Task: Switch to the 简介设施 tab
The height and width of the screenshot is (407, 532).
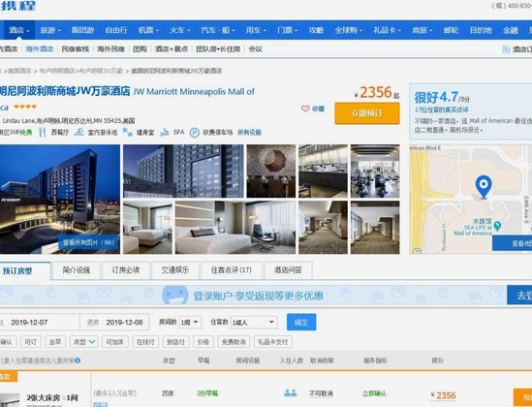Action: click(76, 270)
